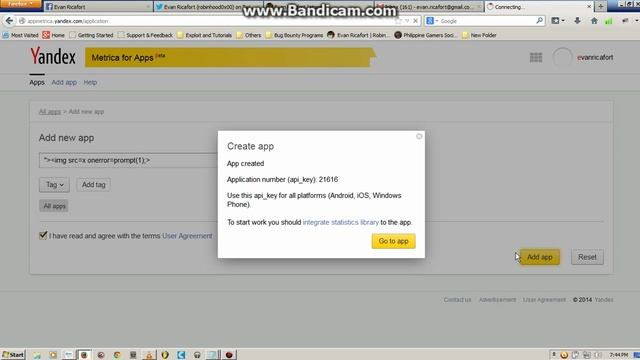
Task: Click the headphones icon in taskbar
Action: [197, 355]
